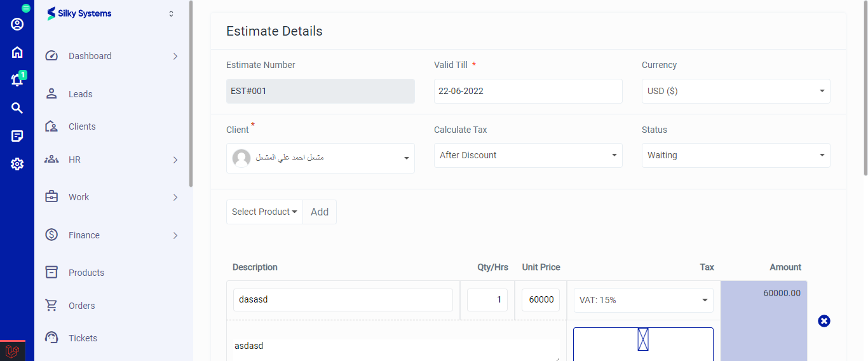Screen dimensions: 868x361
Task: Click the sidebar vertical scrollbar
Action: [x=191, y=94]
